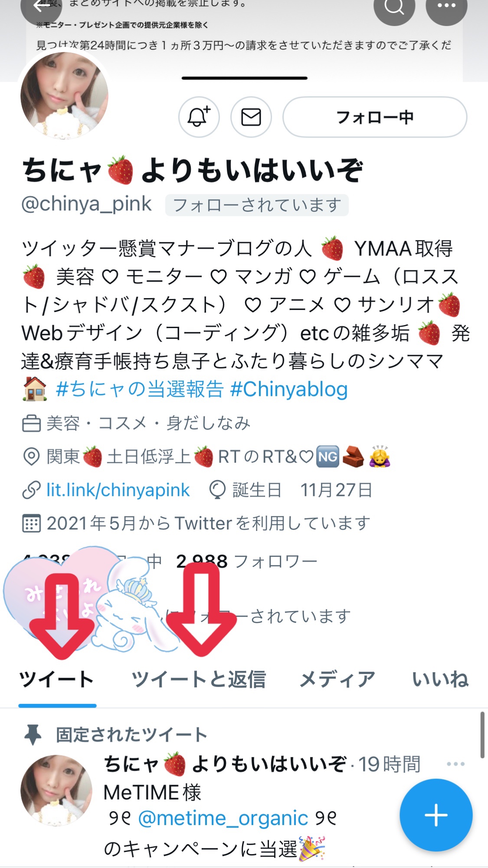Tap the back arrow icon
Screen dimensions: 488x868
click(x=41, y=7)
